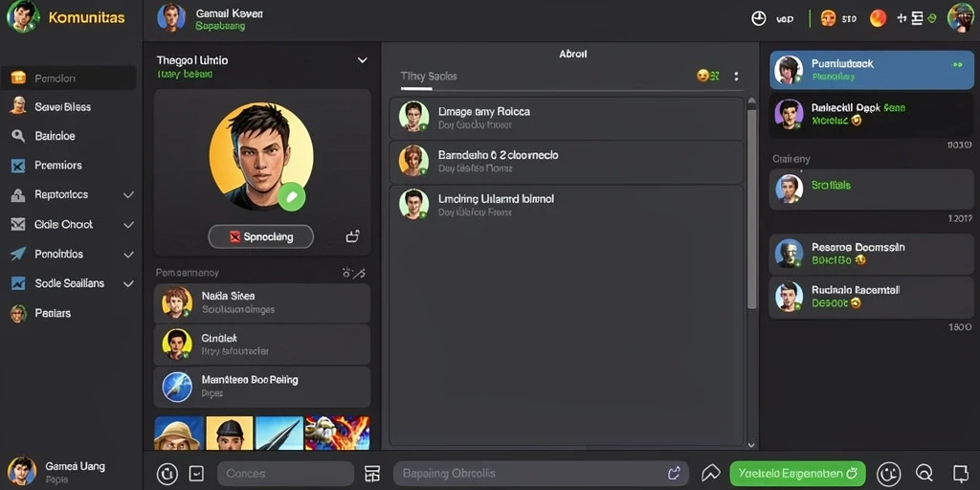
Task: Click the Ponoiintios paper plane icon
Action: pos(17,254)
